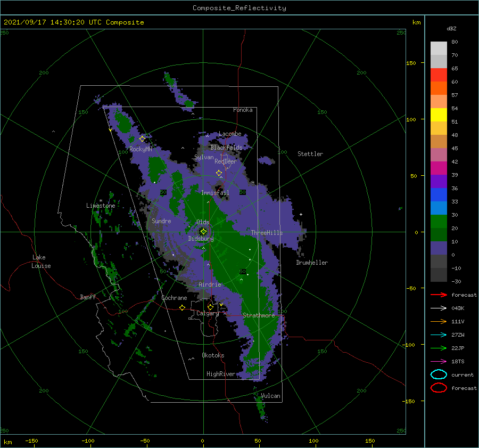This screenshot has width=479, height=448.
Task: Click the Stettler city label
Action: point(310,154)
